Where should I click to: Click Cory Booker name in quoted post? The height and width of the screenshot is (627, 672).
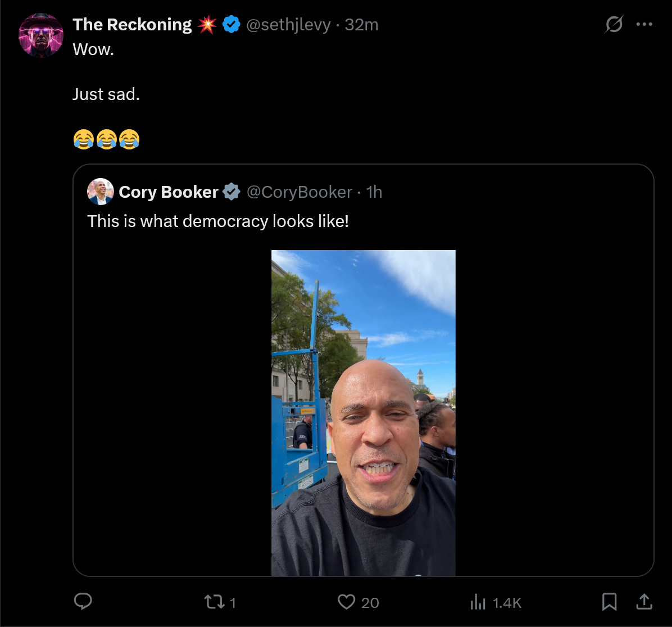point(168,192)
